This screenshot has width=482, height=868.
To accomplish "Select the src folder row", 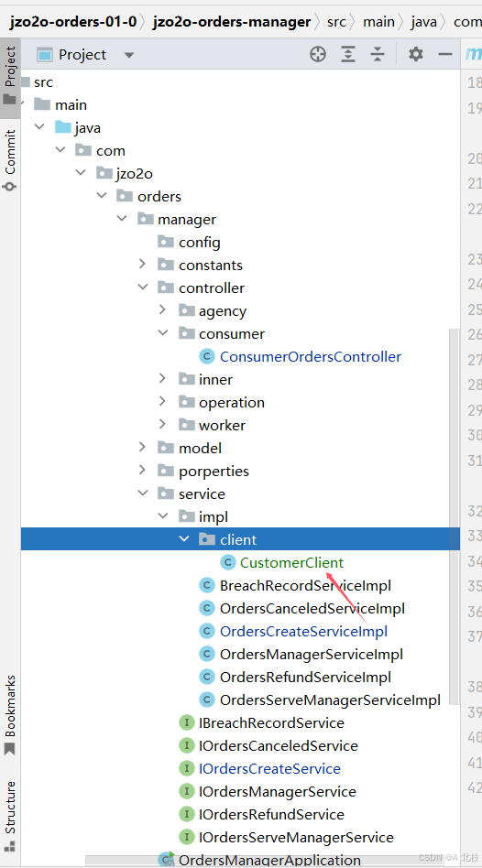I will coord(240,81).
